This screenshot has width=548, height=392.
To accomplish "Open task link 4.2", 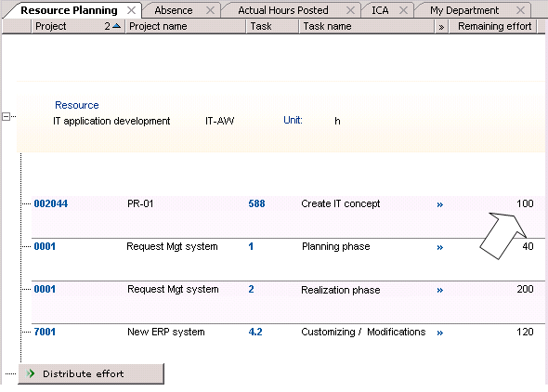I will point(255,332).
